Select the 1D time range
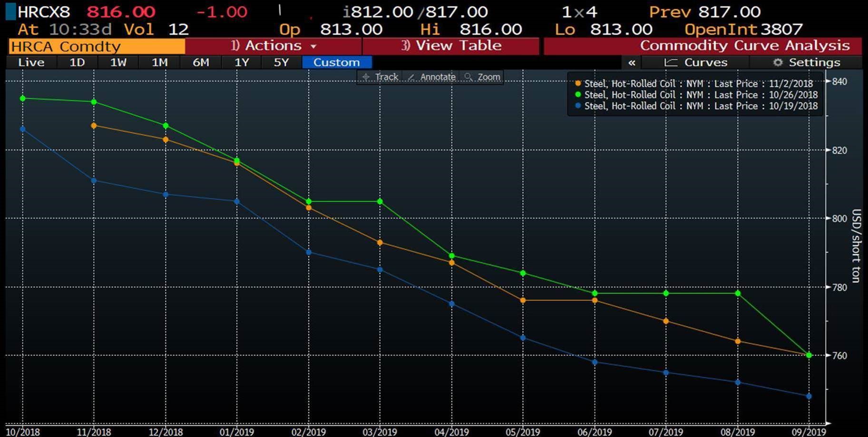The width and height of the screenshot is (868, 437). [77, 62]
